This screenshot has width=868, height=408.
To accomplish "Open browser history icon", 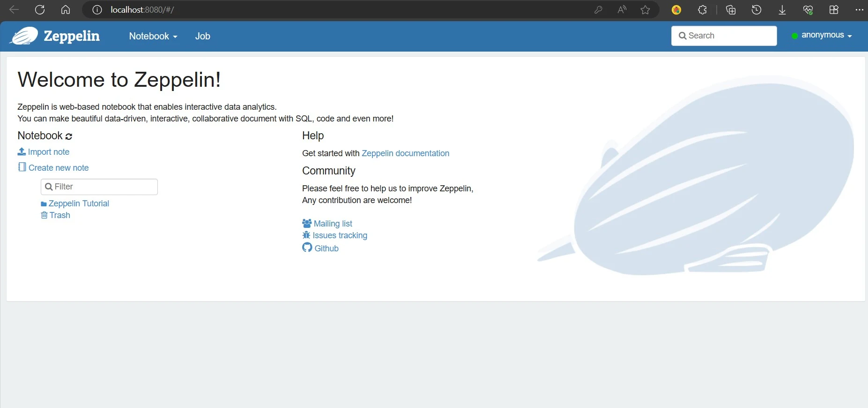I will 757,10.
